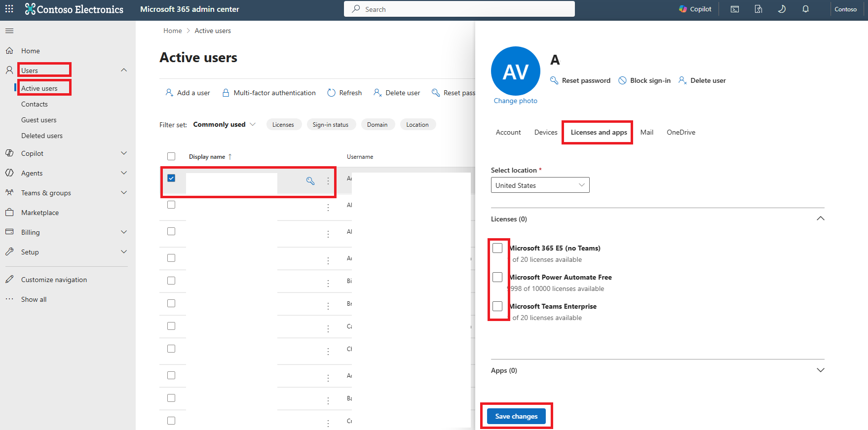Open more actions dots in the selected row
868x430 pixels.
328,181
